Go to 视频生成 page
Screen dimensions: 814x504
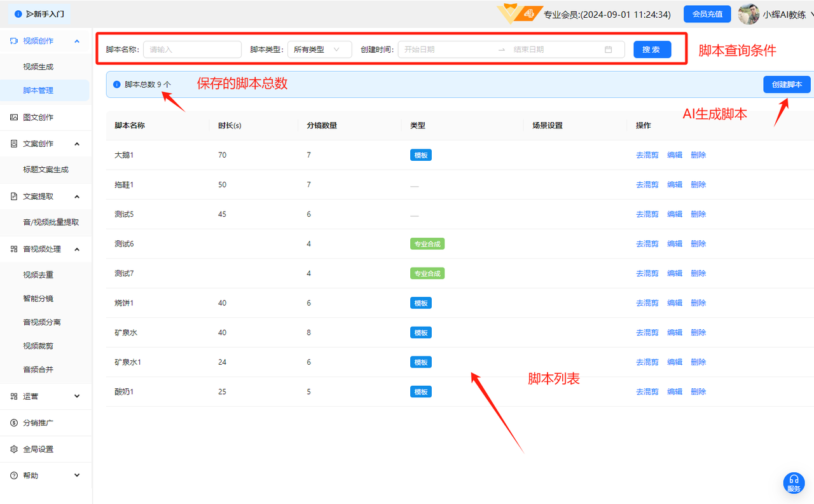[x=38, y=67]
